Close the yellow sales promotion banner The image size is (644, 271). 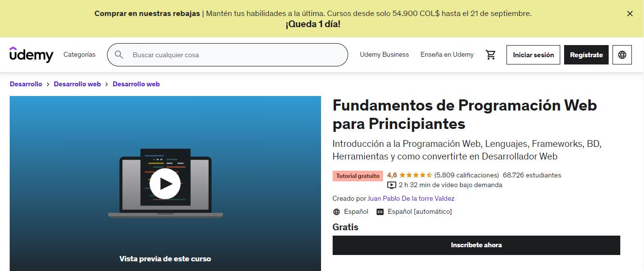[x=630, y=14]
